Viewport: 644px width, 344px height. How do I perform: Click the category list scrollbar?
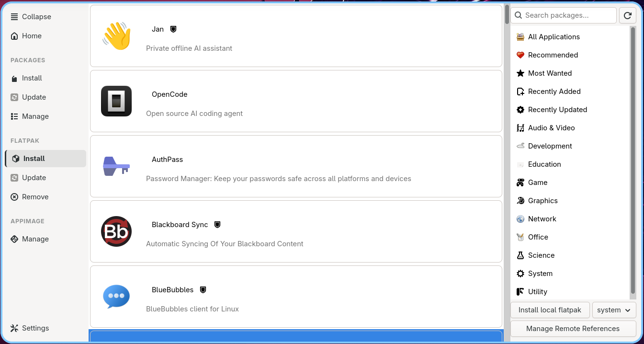click(x=633, y=160)
